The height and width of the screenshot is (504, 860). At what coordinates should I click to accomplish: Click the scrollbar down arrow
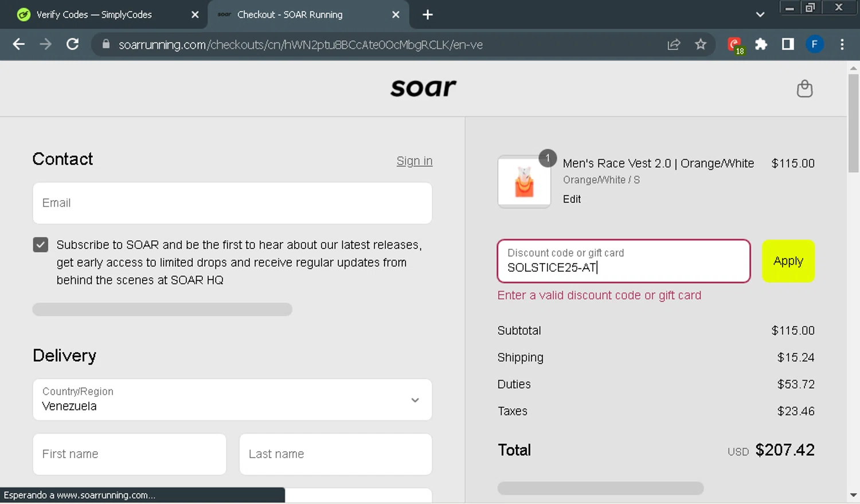pyautogui.click(x=853, y=495)
